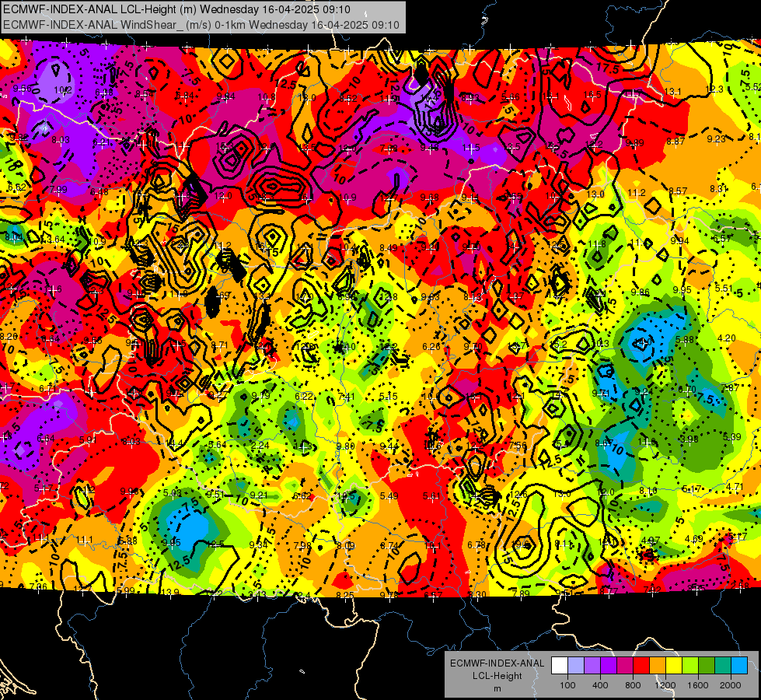Select the light blue legend swatch
The width and height of the screenshot is (761, 700).
tap(739, 666)
